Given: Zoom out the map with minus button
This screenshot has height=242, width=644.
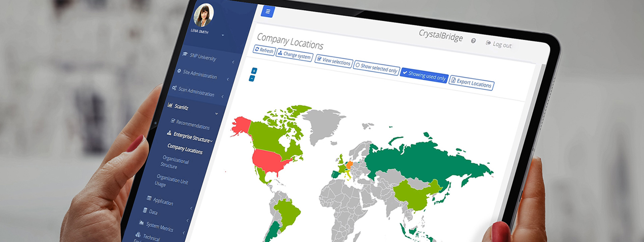Looking at the screenshot, I should pos(252,78).
